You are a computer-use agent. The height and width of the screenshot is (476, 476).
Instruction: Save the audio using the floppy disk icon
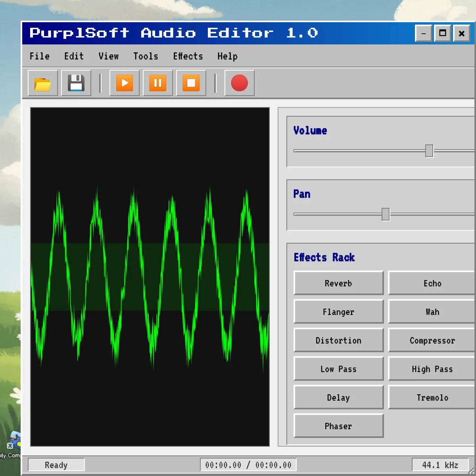[x=76, y=83]
